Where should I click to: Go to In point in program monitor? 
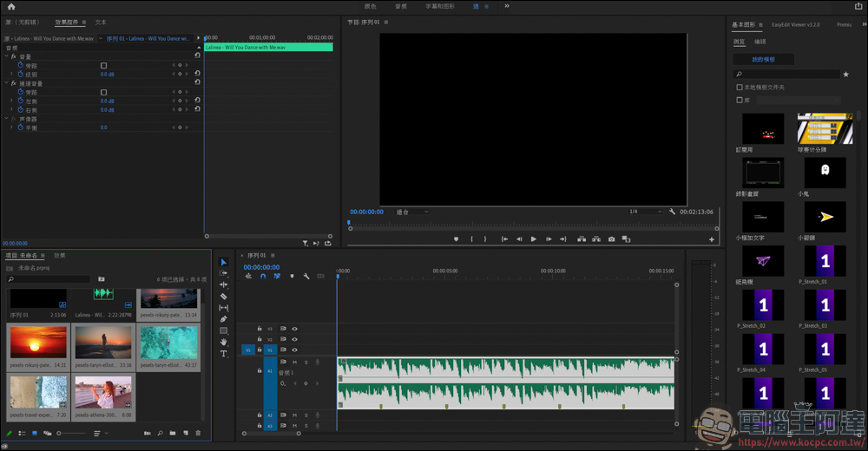pyautogui.click(x=504, y=239)
